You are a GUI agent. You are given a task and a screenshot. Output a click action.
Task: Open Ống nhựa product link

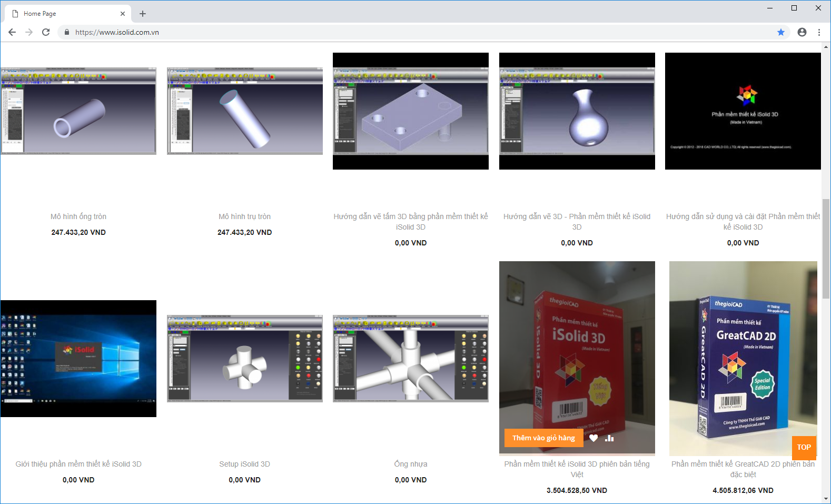pyautogui.click(x=411, y=464)
